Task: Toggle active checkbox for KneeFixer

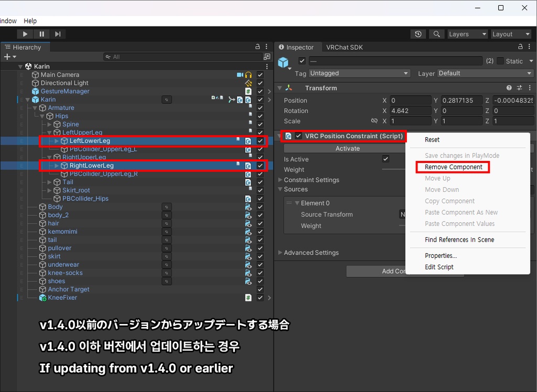Action: 260,298
